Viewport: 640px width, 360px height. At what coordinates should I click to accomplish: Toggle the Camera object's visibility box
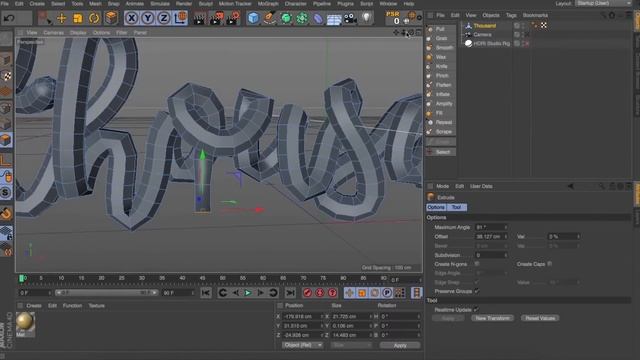(517, 34)
